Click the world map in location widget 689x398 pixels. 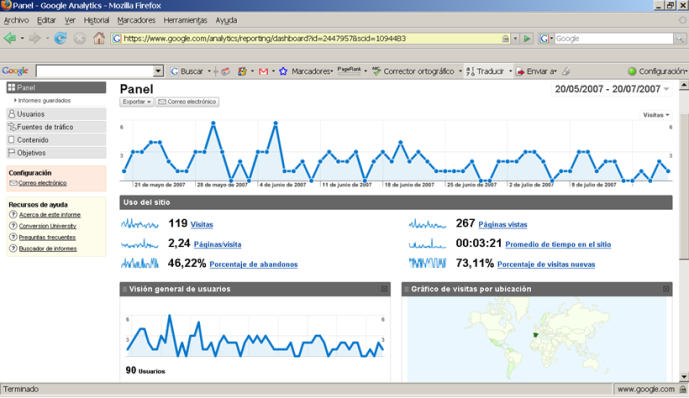(537, 339)
